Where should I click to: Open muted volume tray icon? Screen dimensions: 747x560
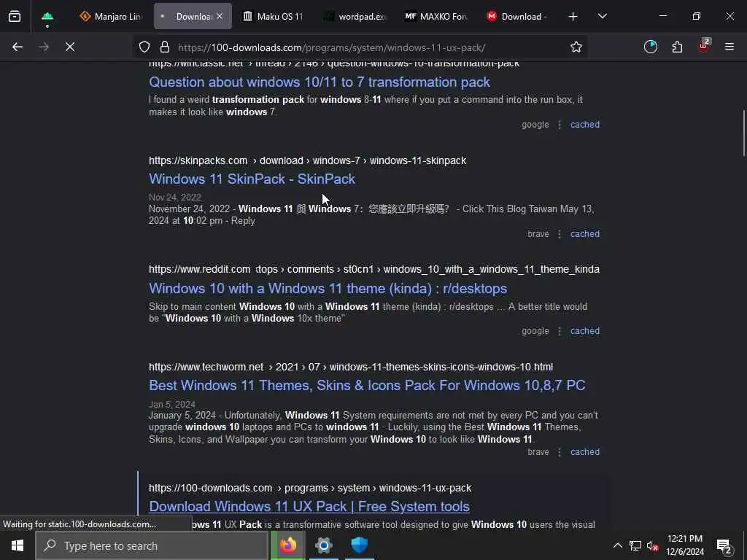coord(653,545)
